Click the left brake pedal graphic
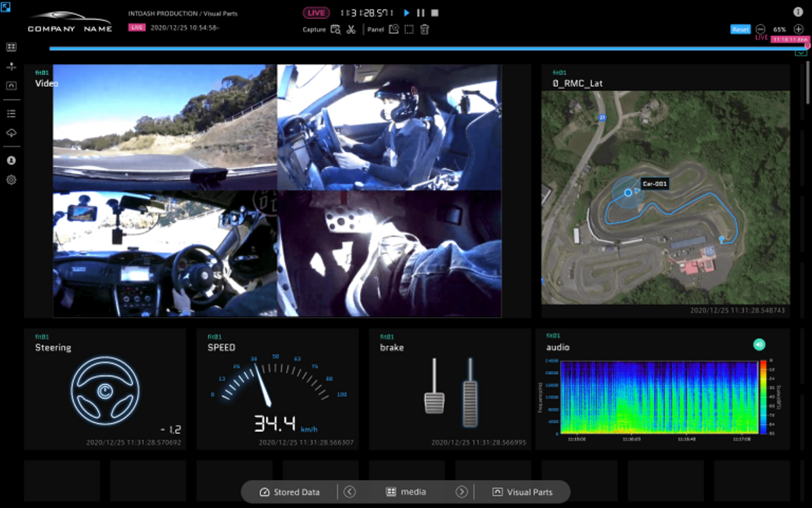 (x=434, y=386)
